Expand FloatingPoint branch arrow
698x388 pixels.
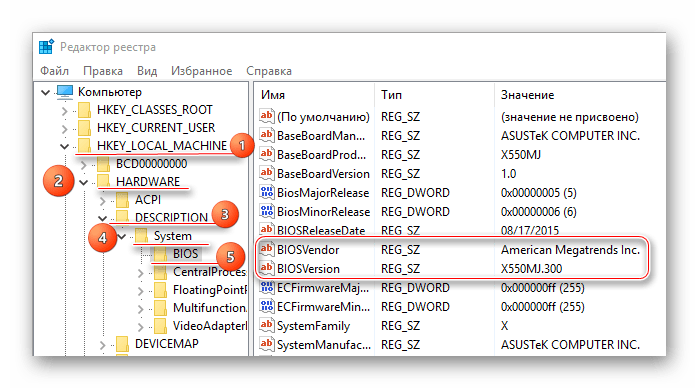click(141, 291)
